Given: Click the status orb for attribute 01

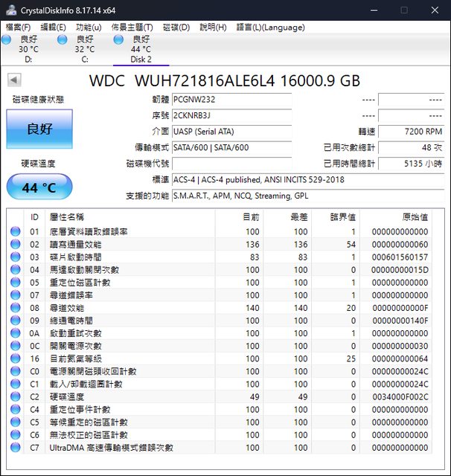Looking at the screenshot, I should (16, 232).
